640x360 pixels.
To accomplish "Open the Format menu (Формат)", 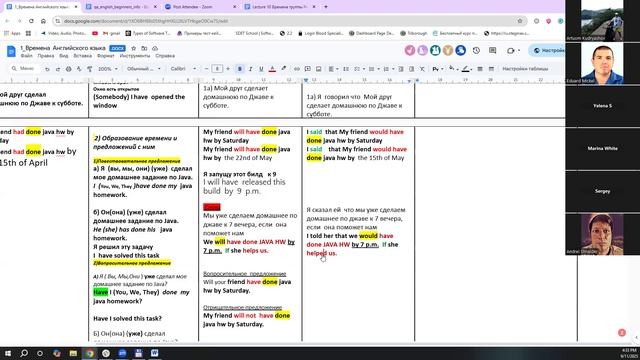I will coord(106,56).
